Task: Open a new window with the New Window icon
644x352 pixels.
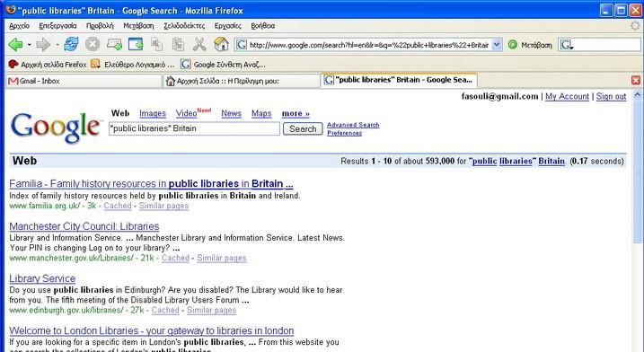Action: (136, 44)
